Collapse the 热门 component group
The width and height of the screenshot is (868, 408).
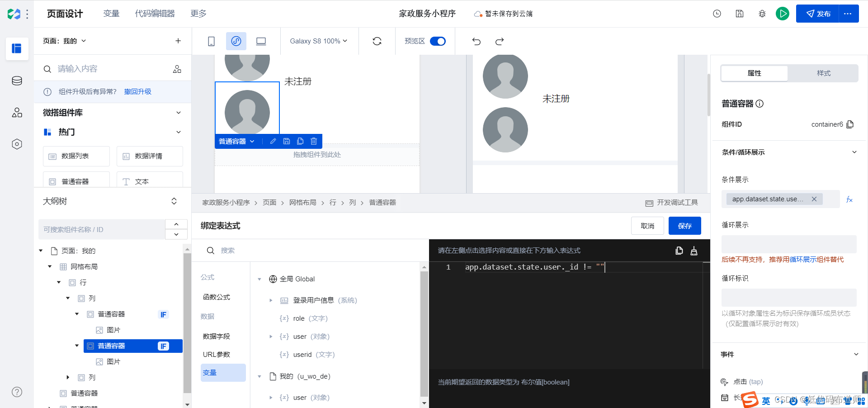pos(179,132)
